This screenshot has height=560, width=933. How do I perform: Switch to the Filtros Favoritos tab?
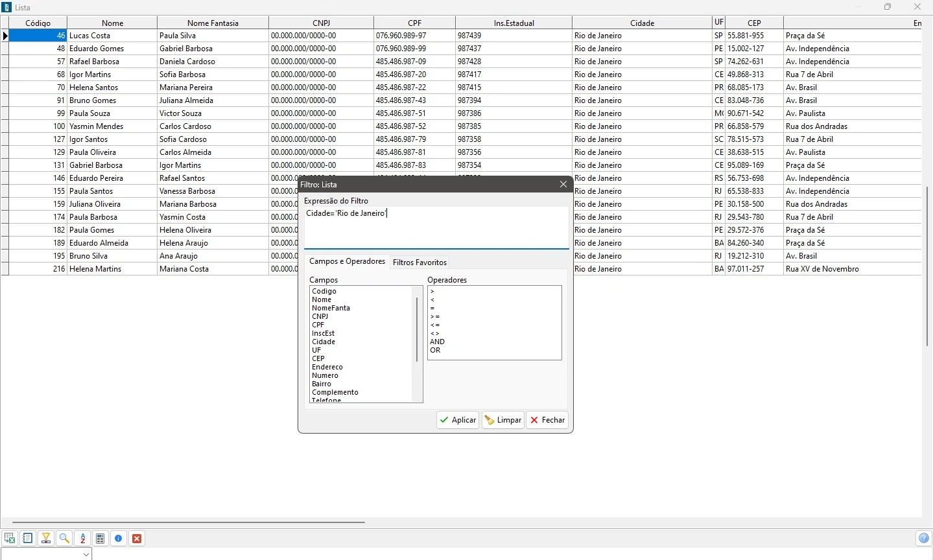[x=420, y=262]
